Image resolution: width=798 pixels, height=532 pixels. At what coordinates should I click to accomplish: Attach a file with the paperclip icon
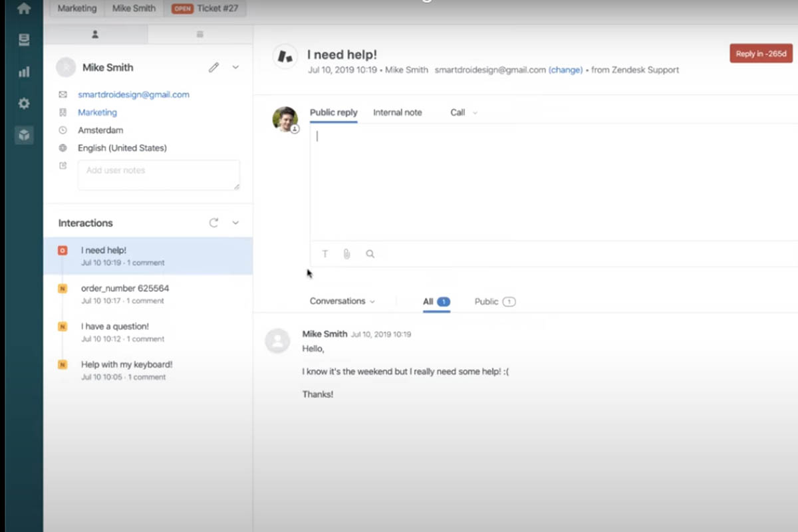[x=346, y=254]
